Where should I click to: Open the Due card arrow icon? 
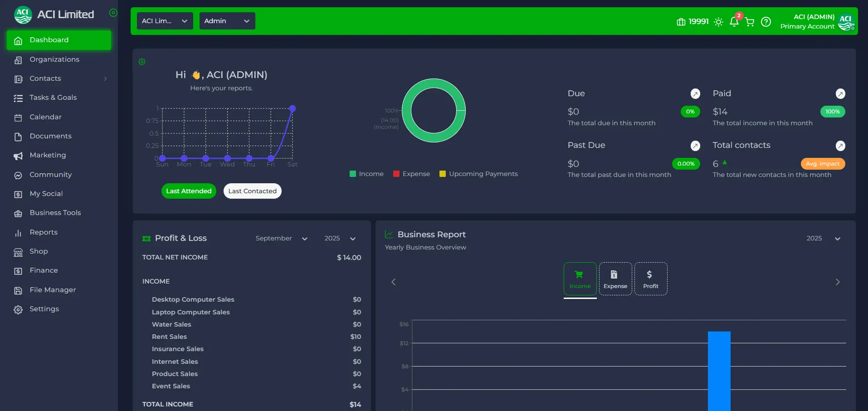point(695,94)
